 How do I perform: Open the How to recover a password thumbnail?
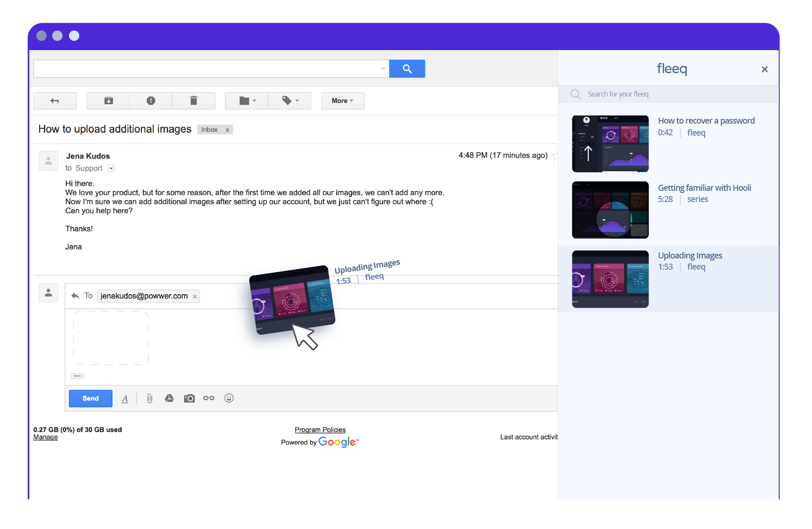click(610, 144)
